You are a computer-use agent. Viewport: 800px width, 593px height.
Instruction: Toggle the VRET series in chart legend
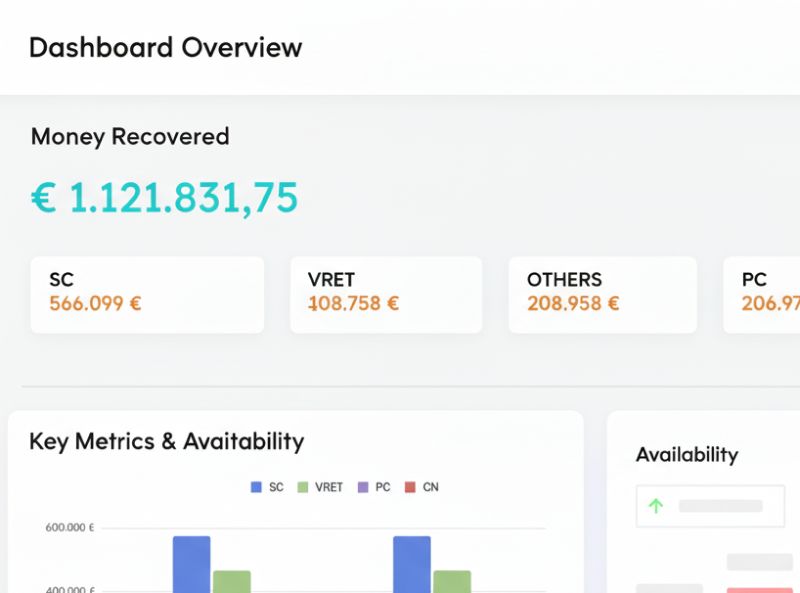coord(320,487)
